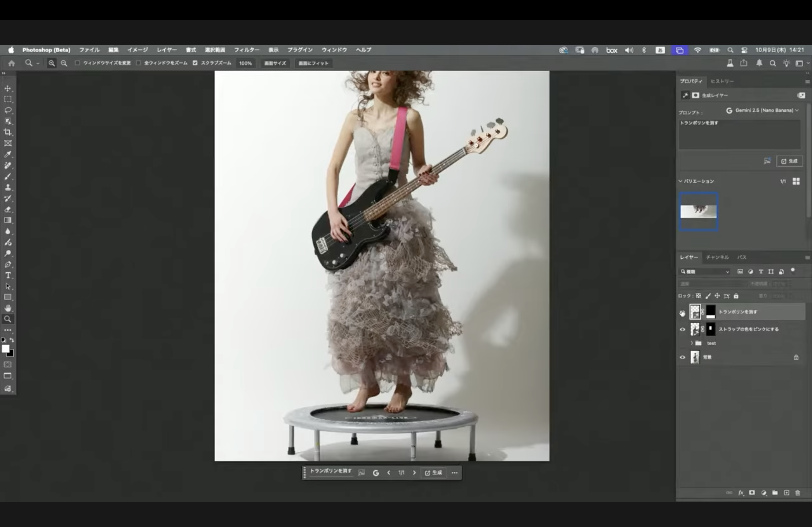Click the foreground color swatch
The image size is (812, 527).
[x=5, y=349]
